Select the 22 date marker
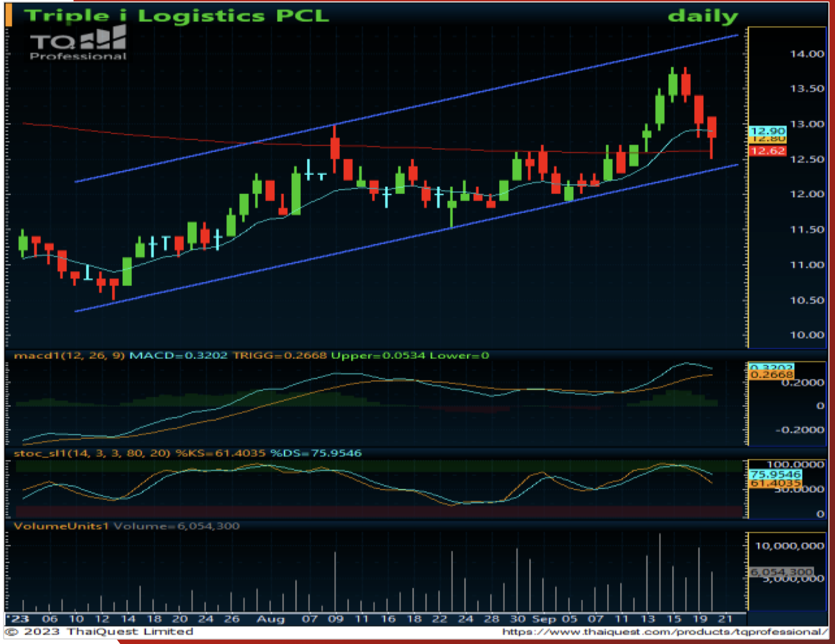The width and height of the screenshot is (835, 644). pos(440,619)
